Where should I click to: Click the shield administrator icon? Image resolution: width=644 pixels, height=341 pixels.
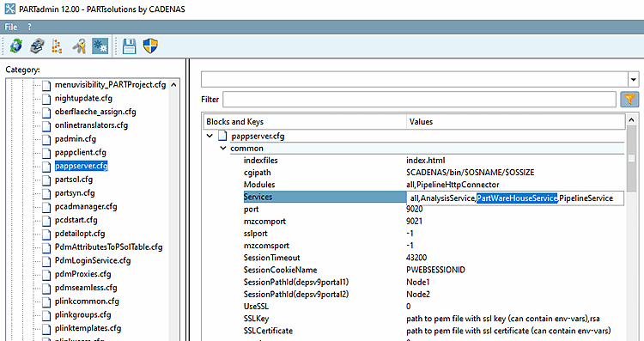[150, 46]
